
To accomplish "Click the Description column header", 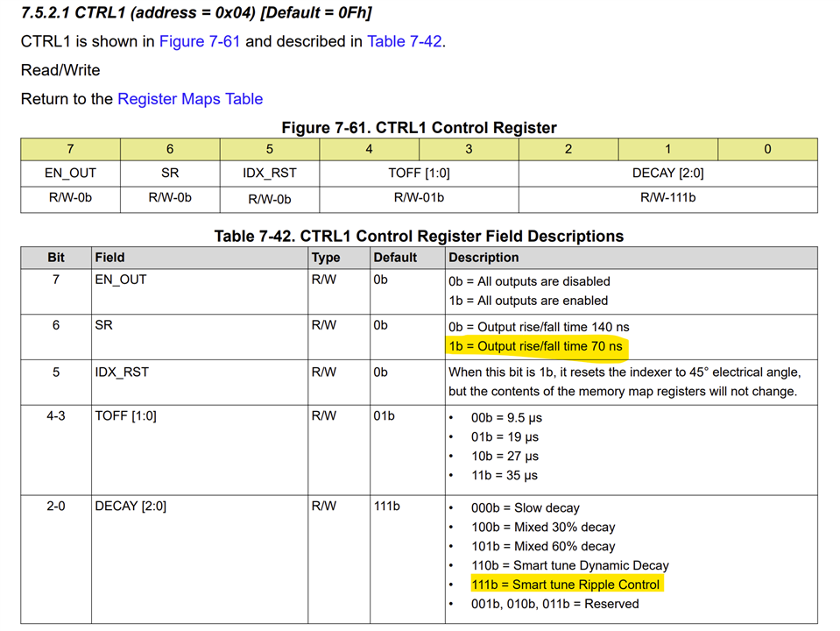I will pos(484,258).
